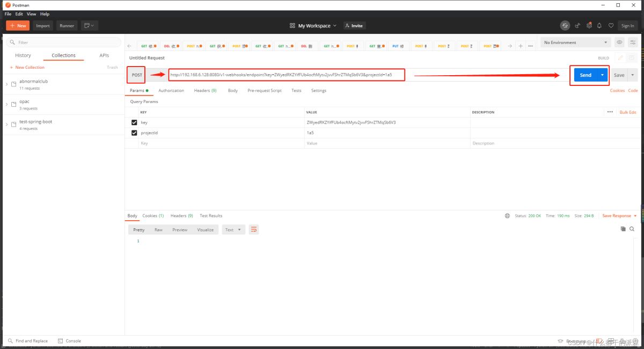Click the workspace grid icon beside My Workspace
Viewport: 644px width, 349px height.
pyautogui.click(x=292, y=26)
